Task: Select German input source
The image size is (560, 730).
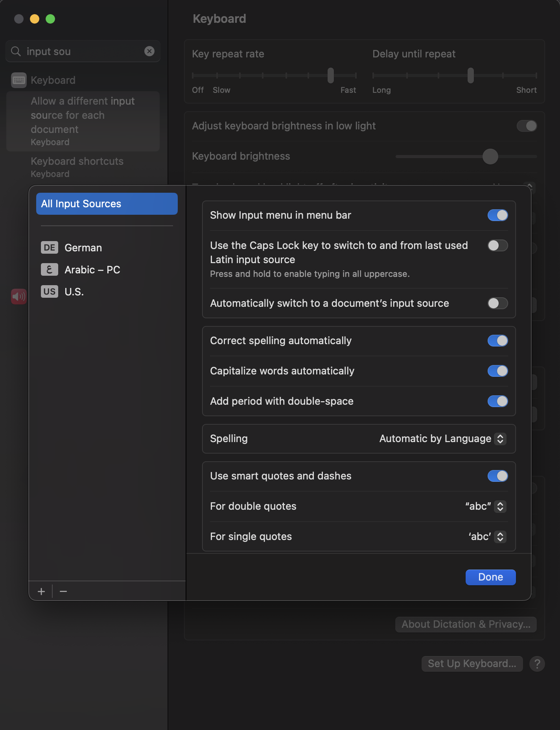Action: pyautogui.click(x=107, y=247)
